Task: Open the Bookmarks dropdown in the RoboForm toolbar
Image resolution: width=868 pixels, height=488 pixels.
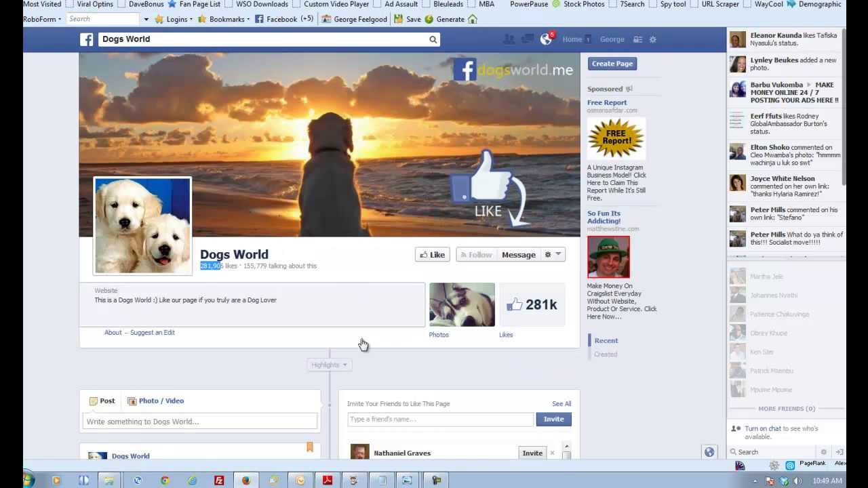Action: coord(224,19)
